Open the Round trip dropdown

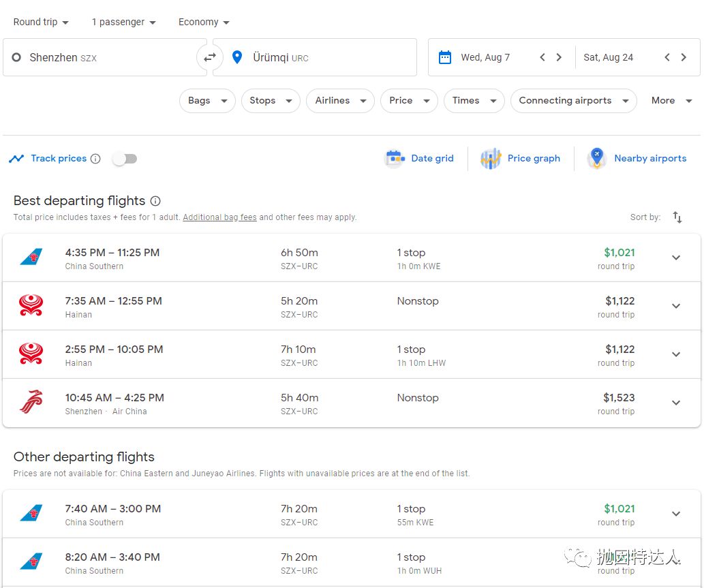[x=41, y=22]
